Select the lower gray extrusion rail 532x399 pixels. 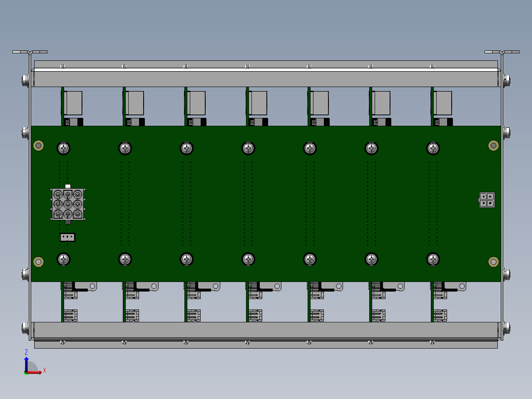pos(266,330)
